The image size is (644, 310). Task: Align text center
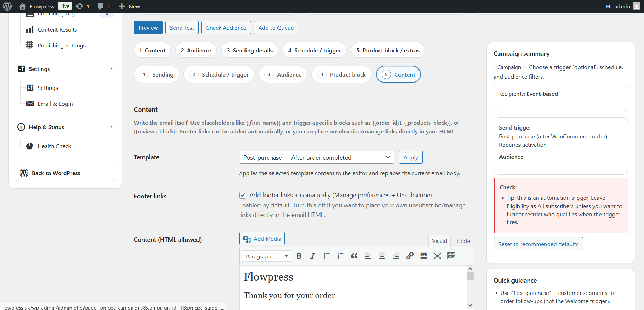tap(382, 256)
